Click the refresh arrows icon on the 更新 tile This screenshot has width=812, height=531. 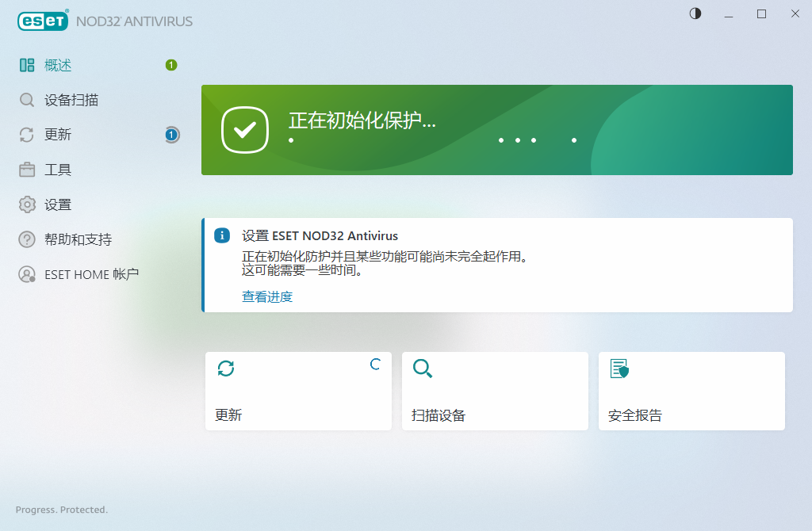(226, 369)
